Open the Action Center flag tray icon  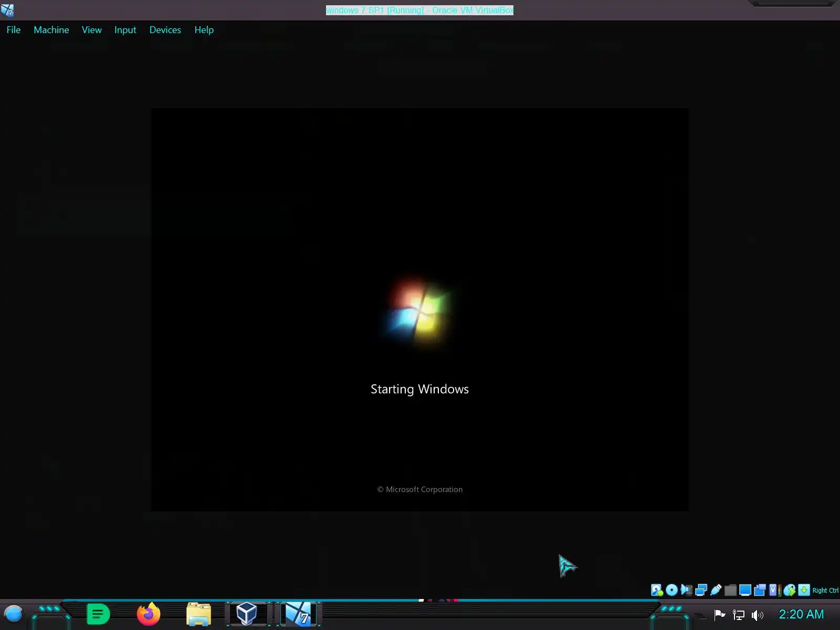click(720, 614)
